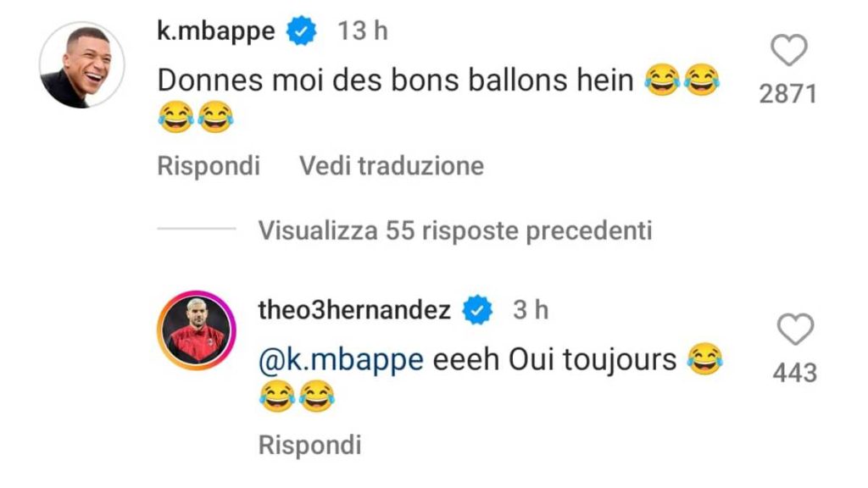Click the text "Donnes moi des bons ballons hein"
Image resolution: width=868 pixels, height=488 pixels.
tap(395, 80)
